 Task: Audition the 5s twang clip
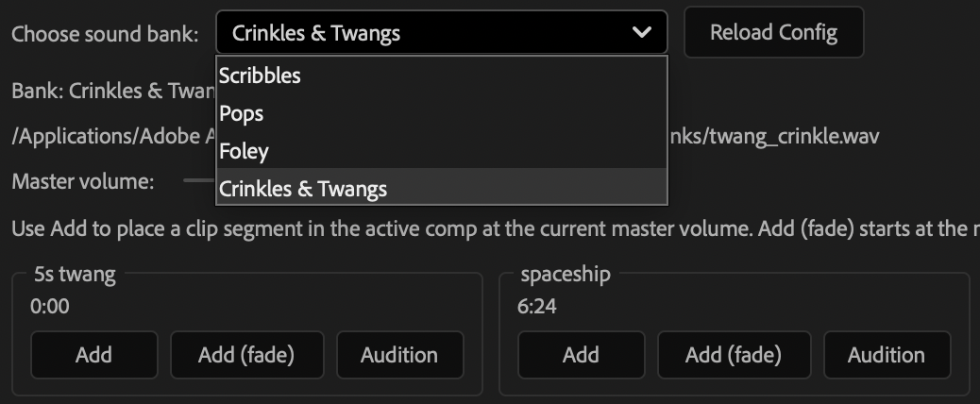point(399,355)
